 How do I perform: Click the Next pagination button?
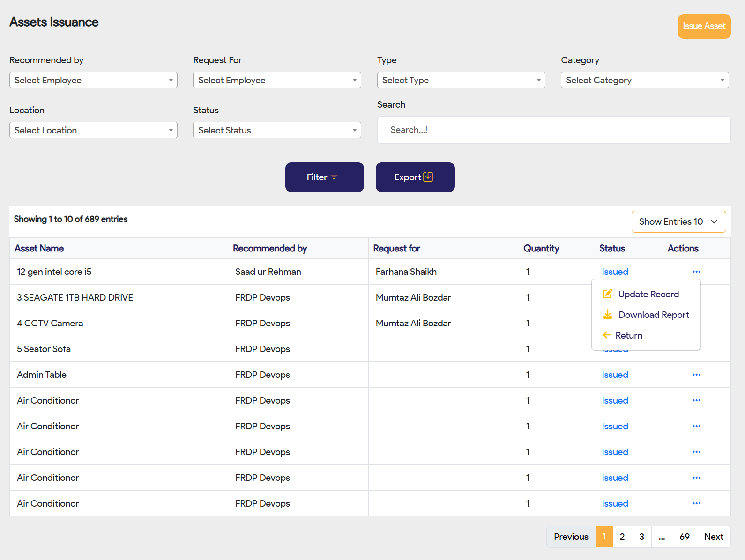[713, 537]
